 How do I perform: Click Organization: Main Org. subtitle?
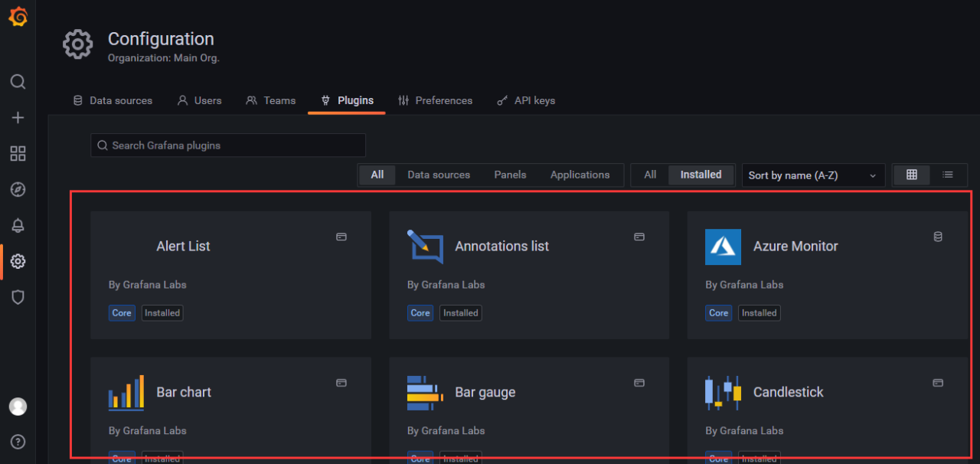click(x=164, y=57)
